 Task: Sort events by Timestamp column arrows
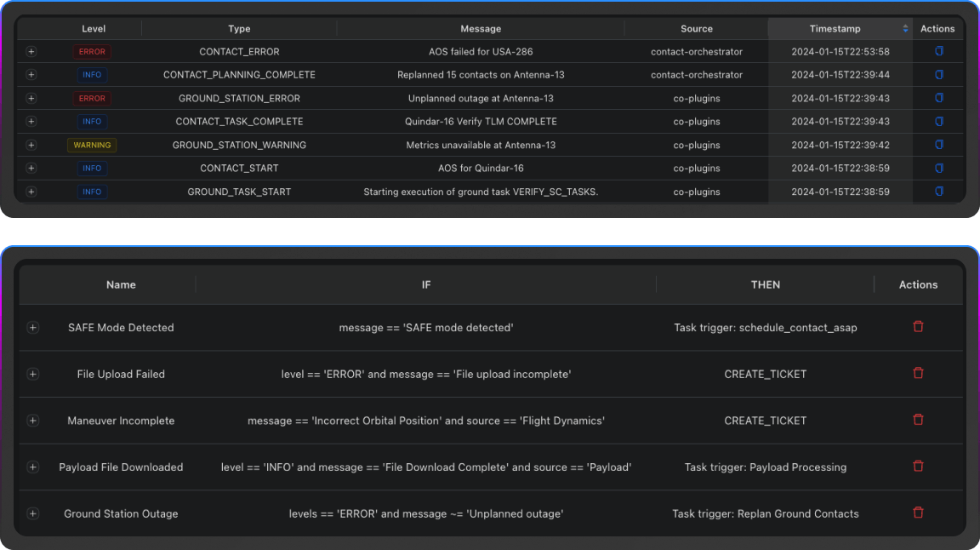pyautogui.click(x=905, y=29)
